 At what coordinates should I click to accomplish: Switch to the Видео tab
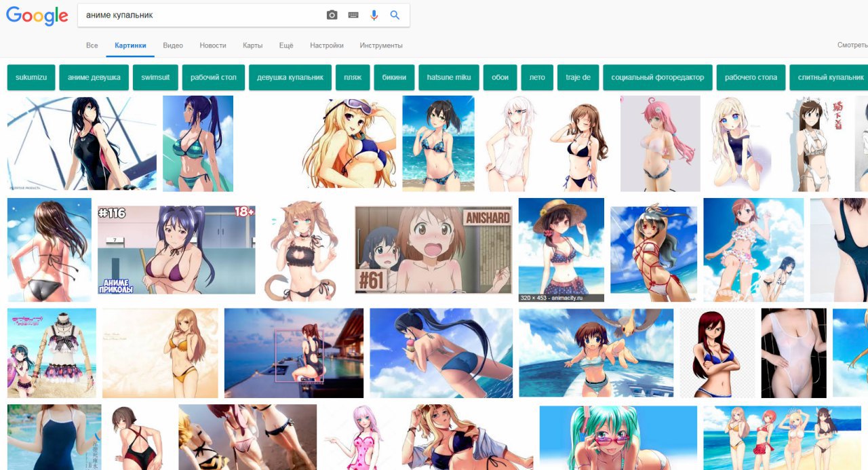(x=173, y=45)
